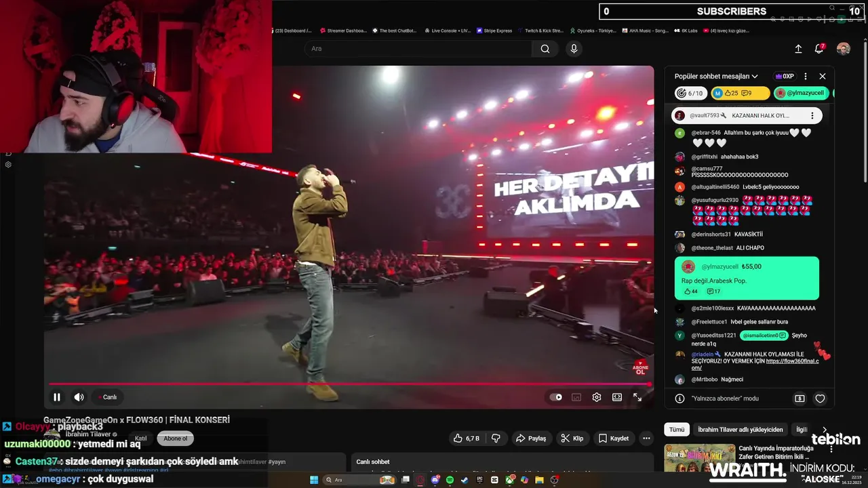This screenshot has height=488, width=868.
Task: Open the account avatar menu
Action: (x=844, y=49)
